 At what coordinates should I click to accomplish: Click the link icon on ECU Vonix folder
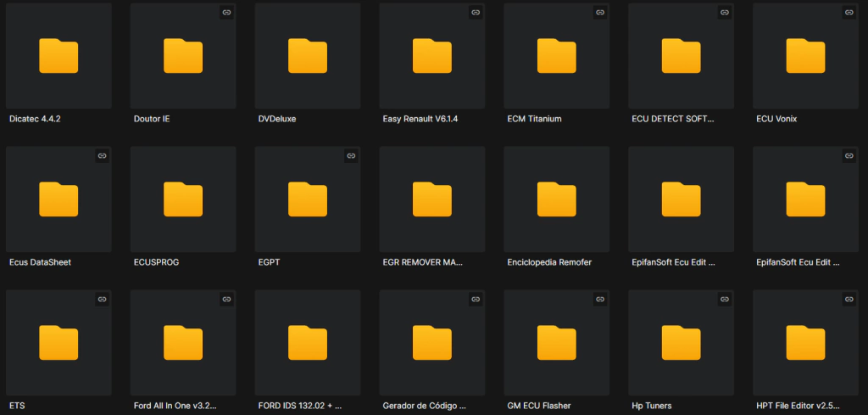tap(849, 13)
